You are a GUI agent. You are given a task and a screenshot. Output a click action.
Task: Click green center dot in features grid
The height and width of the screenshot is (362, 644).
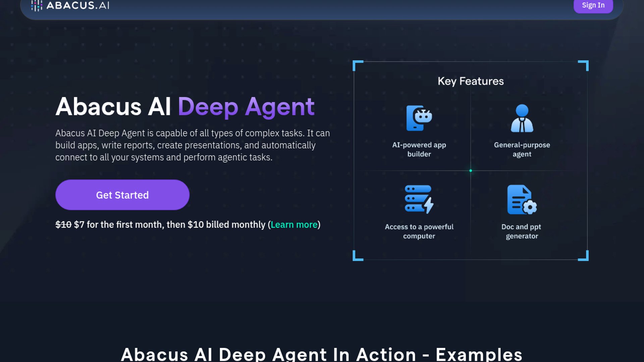pyautogui.click(x=471, y=171)
